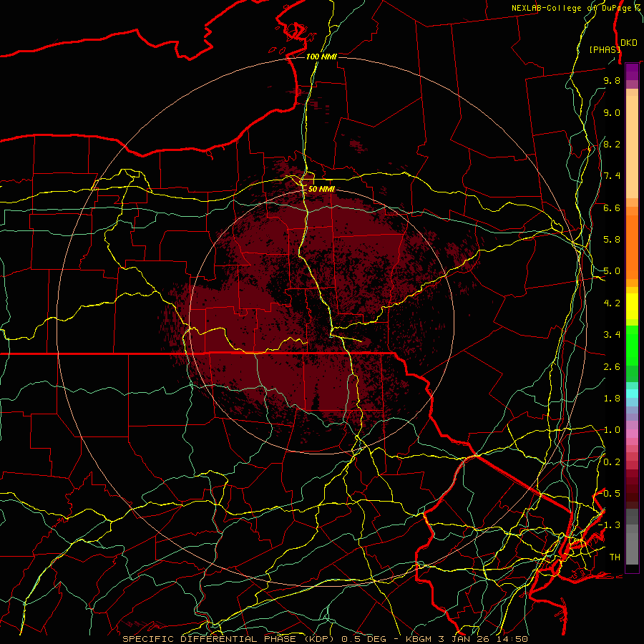This screenshot has height=644, width=644.
Task: Click the 0.2 value on the color scale
Action: pos(612,462)
